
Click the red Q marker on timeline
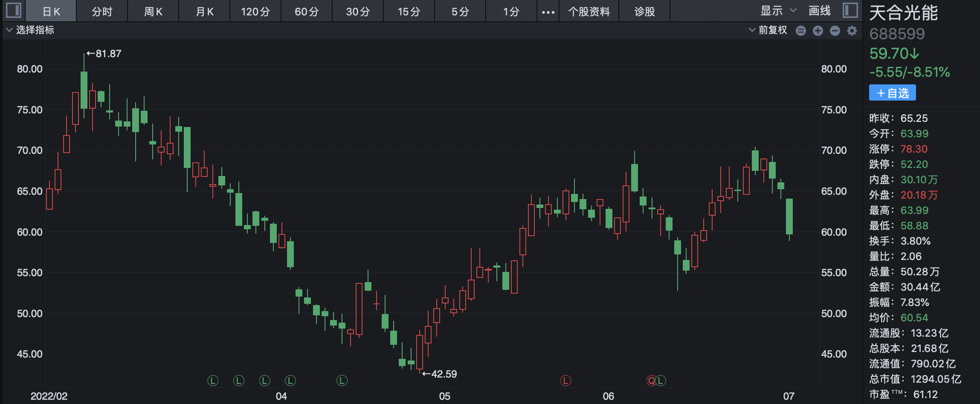pyautogui.click(x=651, y=381)
